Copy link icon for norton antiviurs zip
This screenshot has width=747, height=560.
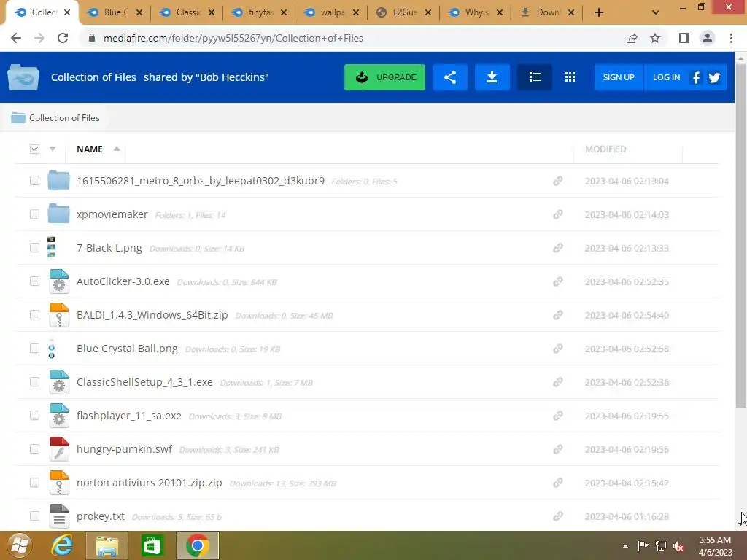pyautogui.click(x=558, y=483)
